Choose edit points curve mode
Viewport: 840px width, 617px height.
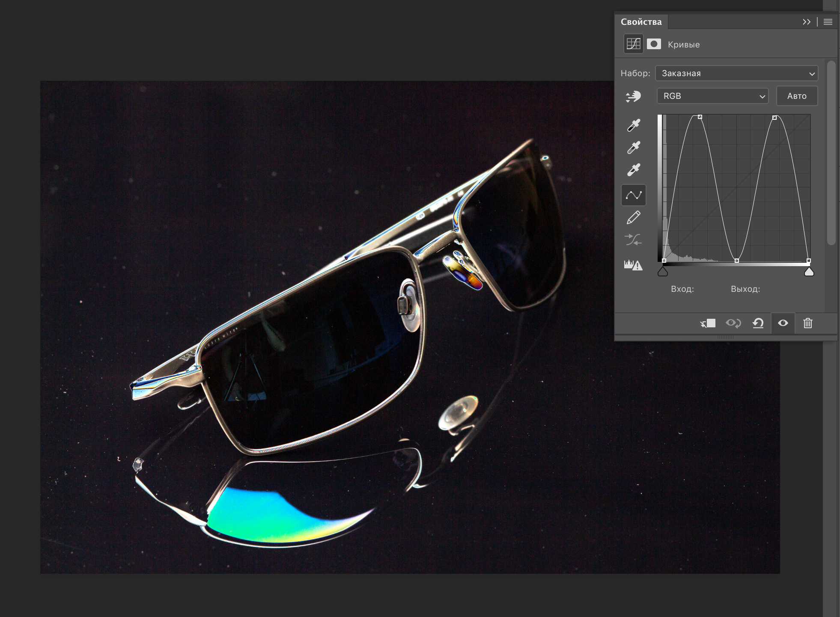634,195
